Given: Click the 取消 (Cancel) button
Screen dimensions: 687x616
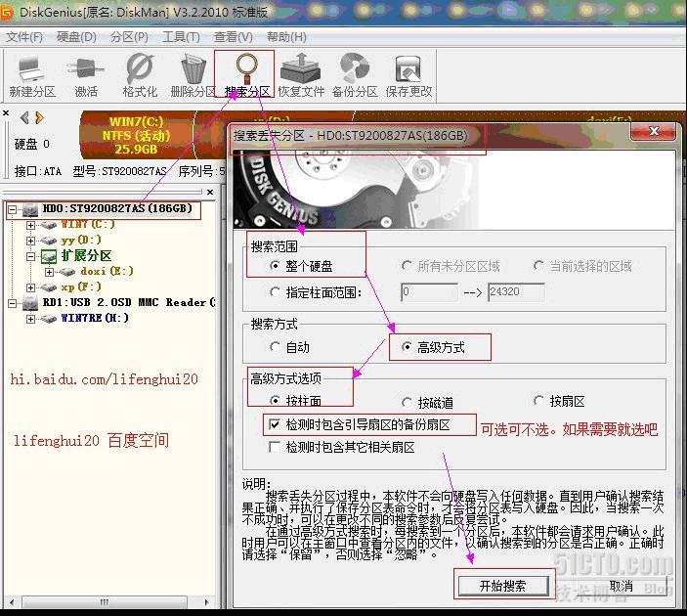Looking at the screenshot, I should [621, 586].
